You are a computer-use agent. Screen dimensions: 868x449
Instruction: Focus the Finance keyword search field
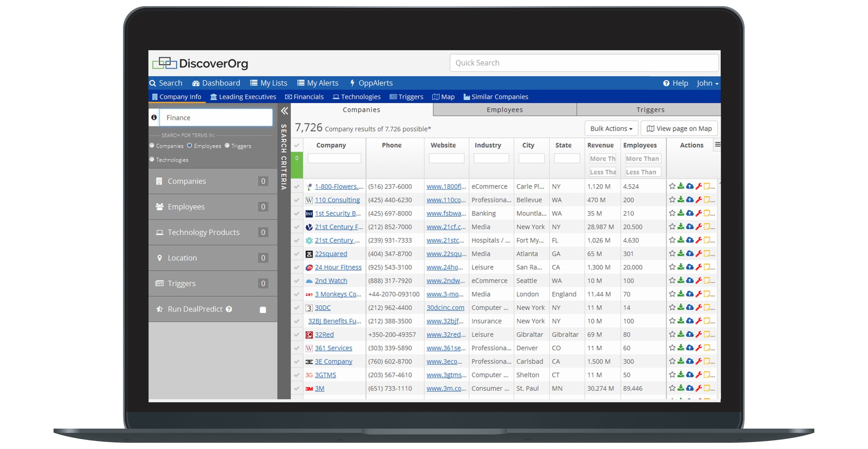pyautogui.click(x=216, y=117)
